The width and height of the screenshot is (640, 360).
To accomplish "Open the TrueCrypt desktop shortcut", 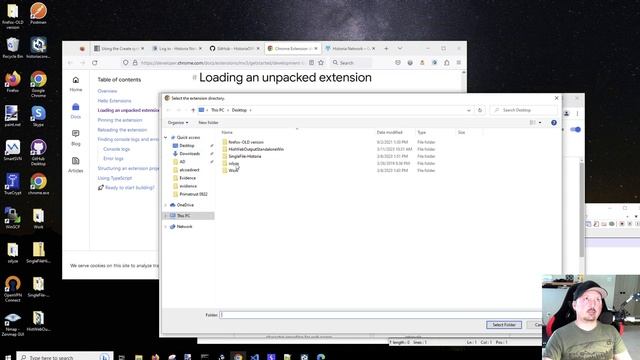I will [x=13, y=184].
